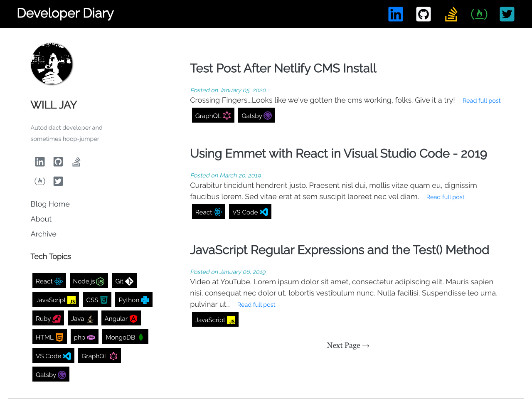The width and height of the screenshot is (532, 399).
Task: Go to the Archive section
Action: click(x=43, y=234)
